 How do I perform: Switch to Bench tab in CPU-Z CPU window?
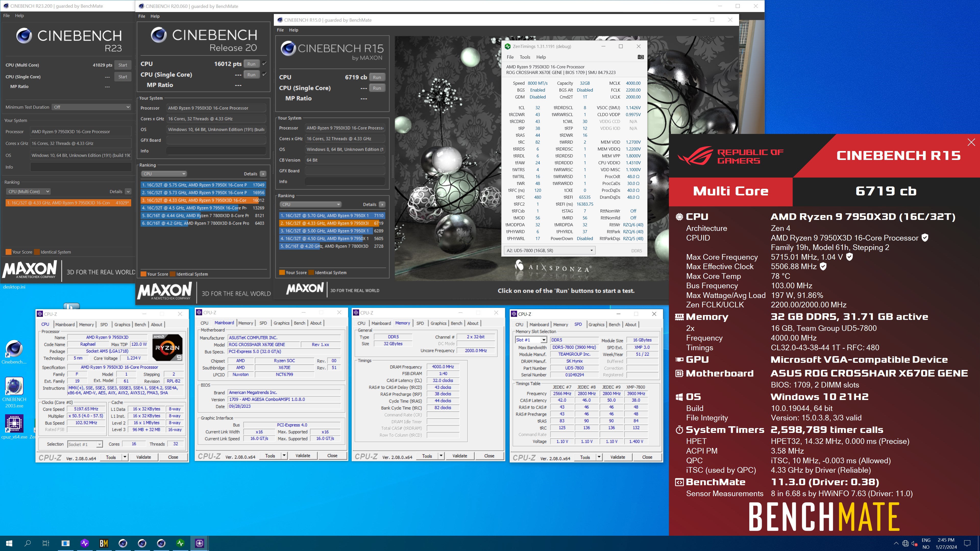140,324
